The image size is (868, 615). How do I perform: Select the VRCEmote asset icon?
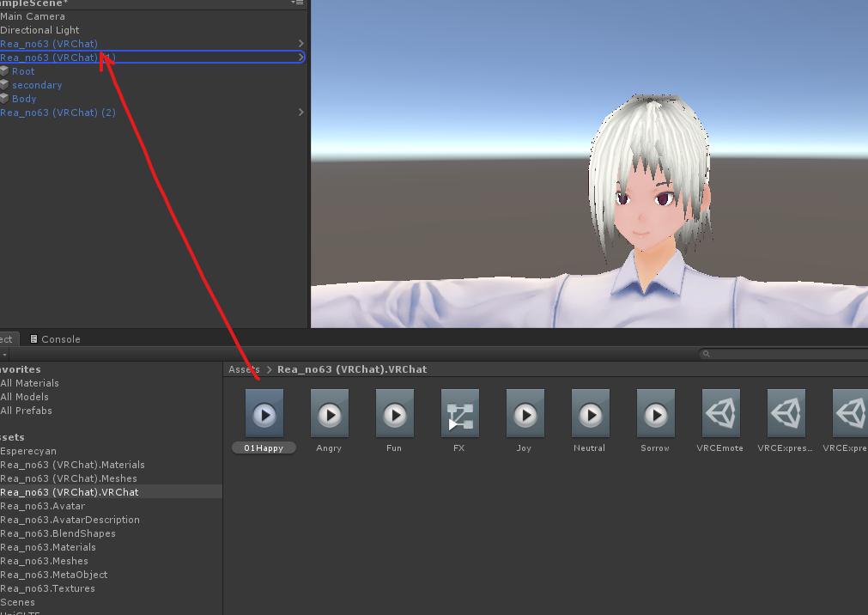coord(721,413)
